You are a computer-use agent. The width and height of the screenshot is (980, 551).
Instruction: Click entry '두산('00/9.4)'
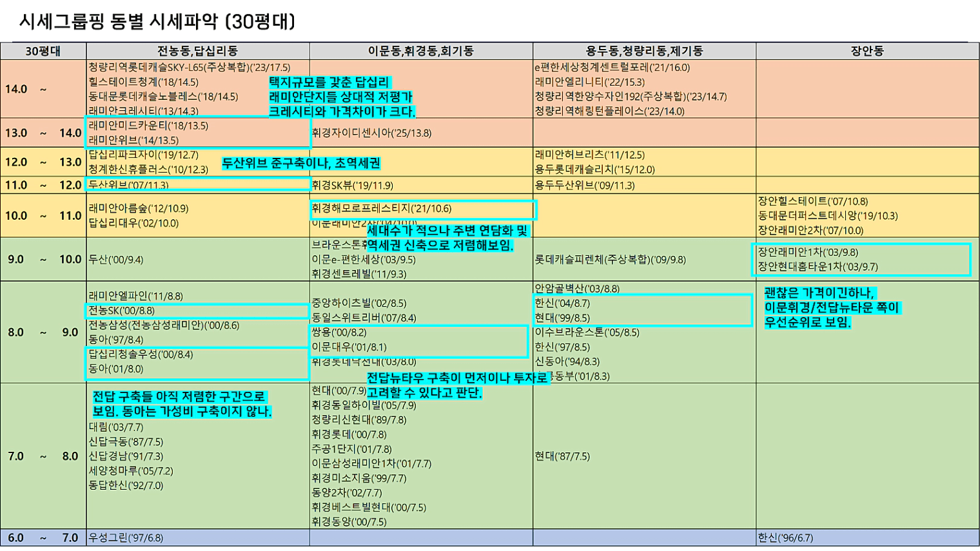tap(116, 259)
